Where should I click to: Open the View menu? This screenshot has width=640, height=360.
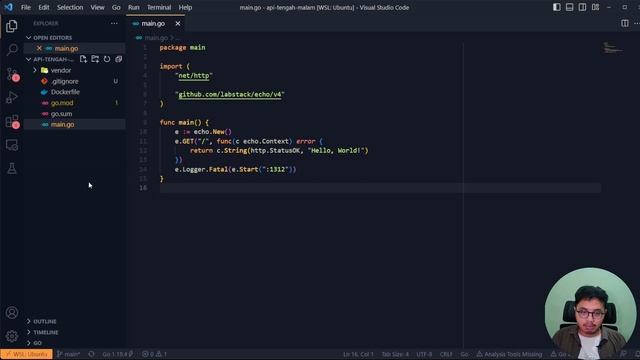coord(97,7)
